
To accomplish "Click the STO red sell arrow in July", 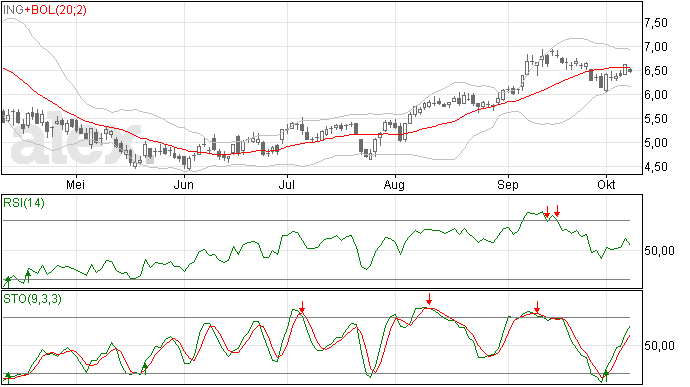I will click(x=302, y=306).
